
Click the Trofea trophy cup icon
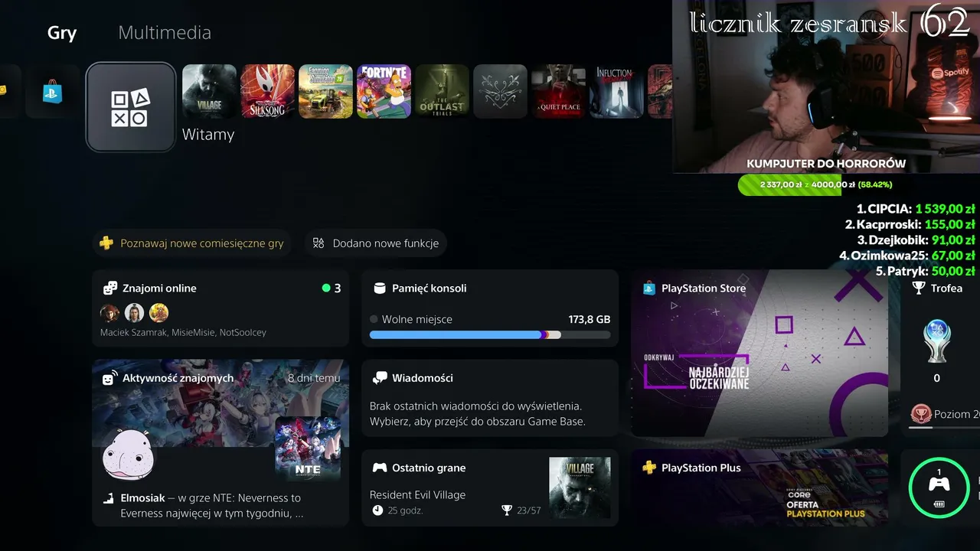[919, 289]
